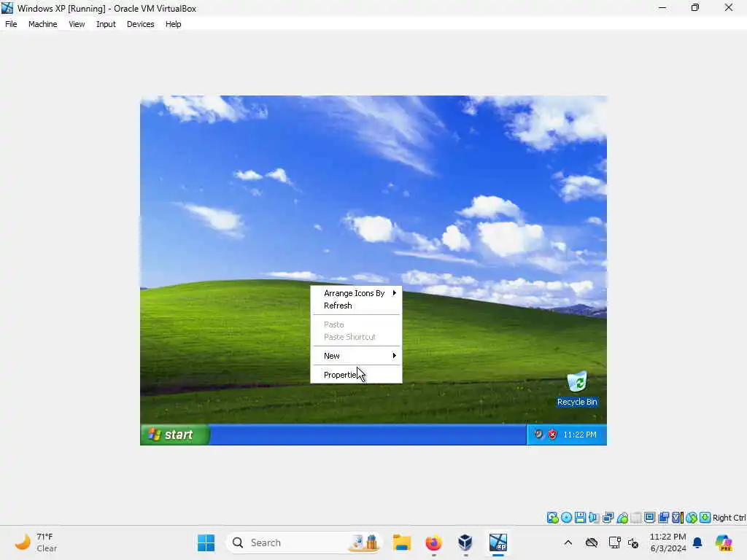Click the Windows XP VM taskbar icon

498,542
